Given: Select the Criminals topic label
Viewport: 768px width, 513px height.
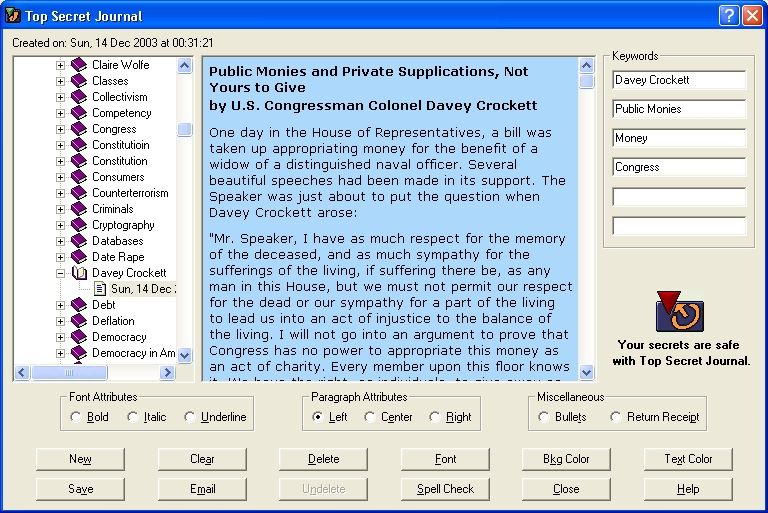Looking at the screenshot, I should (x=113, y=209).
